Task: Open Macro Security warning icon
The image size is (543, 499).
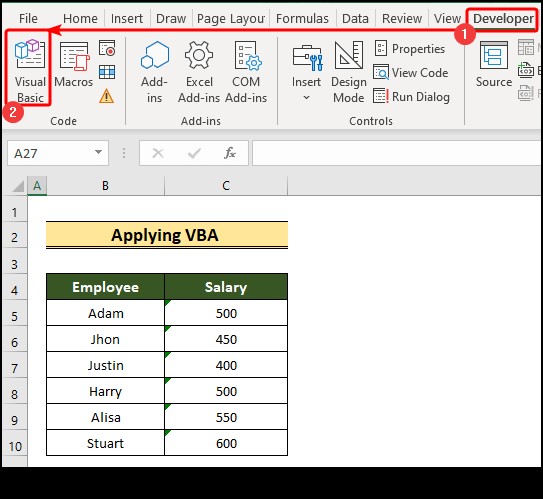Action: point(106,96)
